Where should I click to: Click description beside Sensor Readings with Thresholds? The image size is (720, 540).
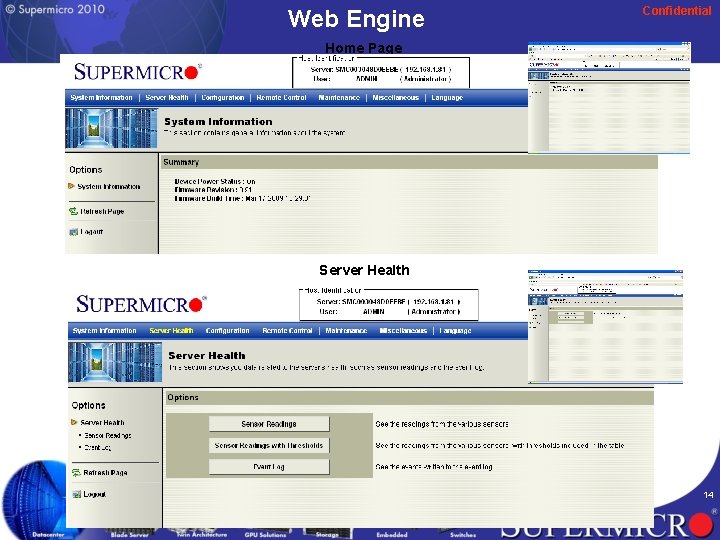[x=500, y=445]
